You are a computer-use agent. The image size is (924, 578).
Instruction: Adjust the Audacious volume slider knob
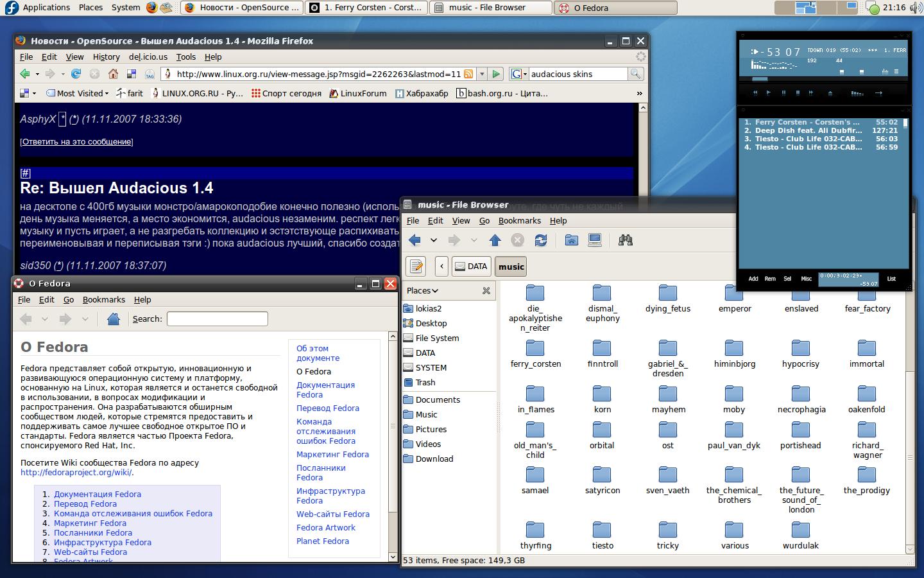(843, 71)
